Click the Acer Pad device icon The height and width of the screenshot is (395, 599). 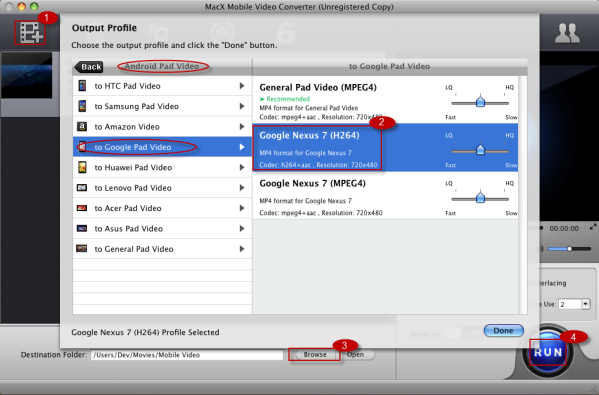click(x=82, y=208)
